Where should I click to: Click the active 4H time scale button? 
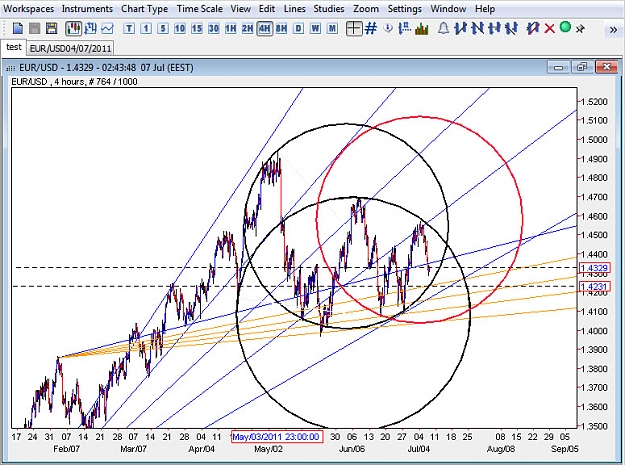[265, 29]
